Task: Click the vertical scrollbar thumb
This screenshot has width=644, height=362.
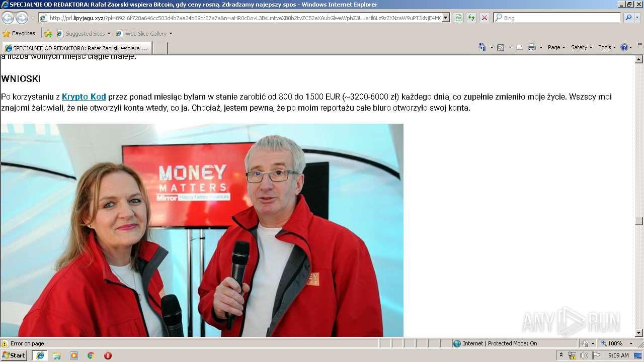Action: coord(639,221)
